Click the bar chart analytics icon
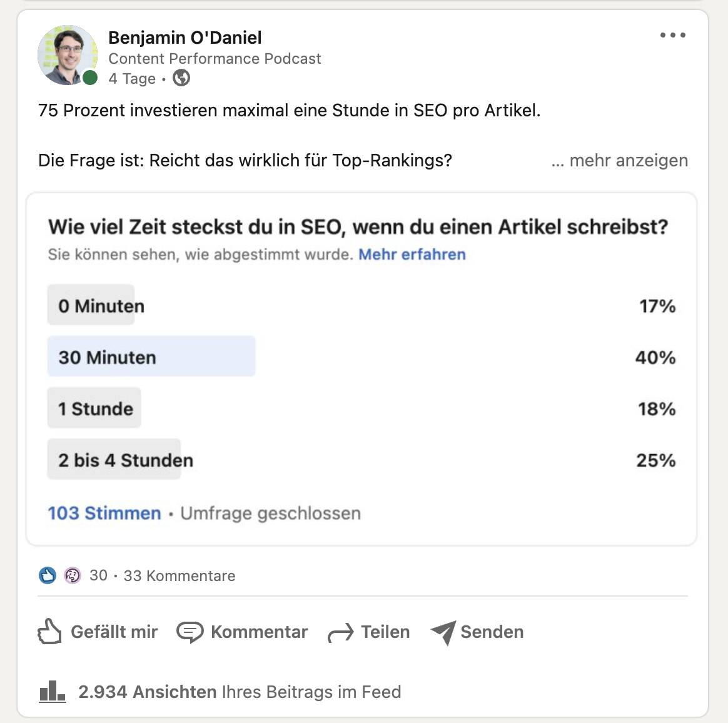This screenshot has height=723, width=728. point(52,692)
